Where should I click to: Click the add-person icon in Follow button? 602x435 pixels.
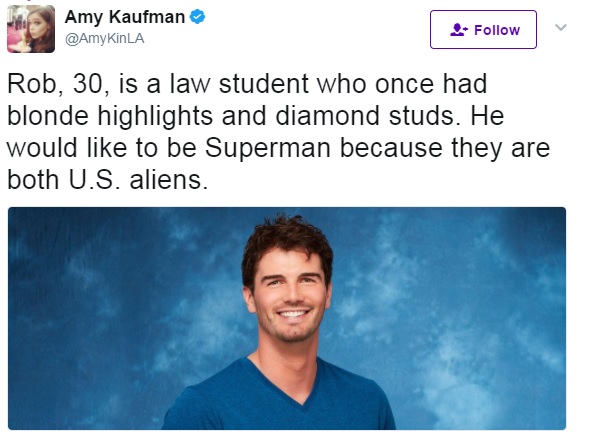(460, 30)
